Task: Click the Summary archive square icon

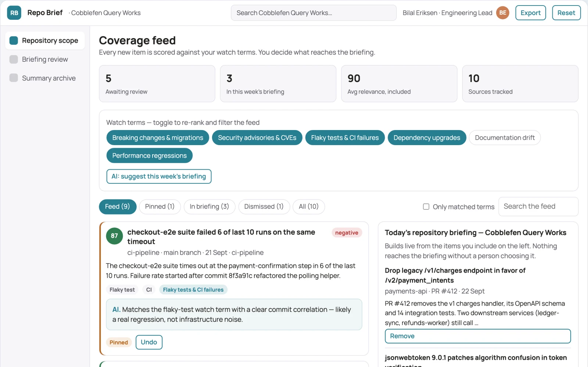Action: click(x=14, y=78)
